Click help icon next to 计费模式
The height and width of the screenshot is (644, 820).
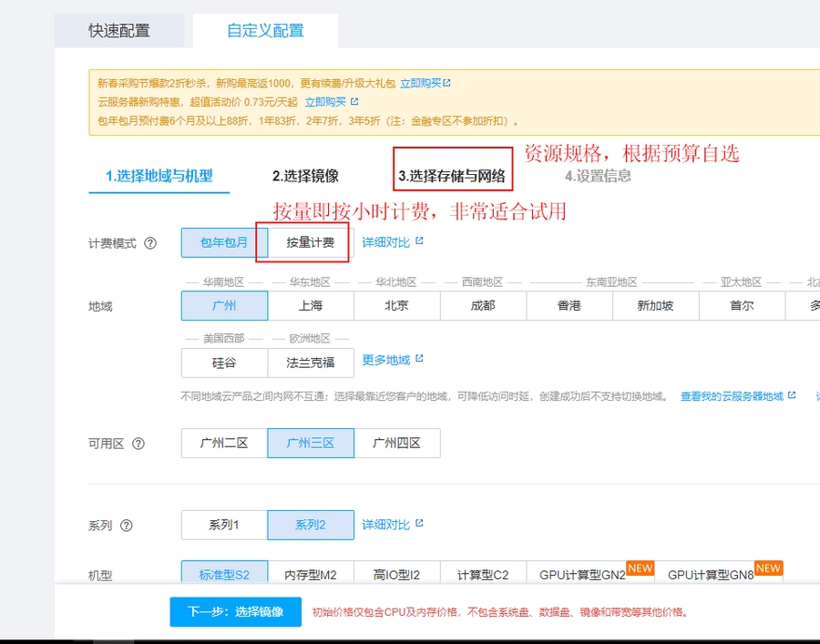click(x=150, y=243)
